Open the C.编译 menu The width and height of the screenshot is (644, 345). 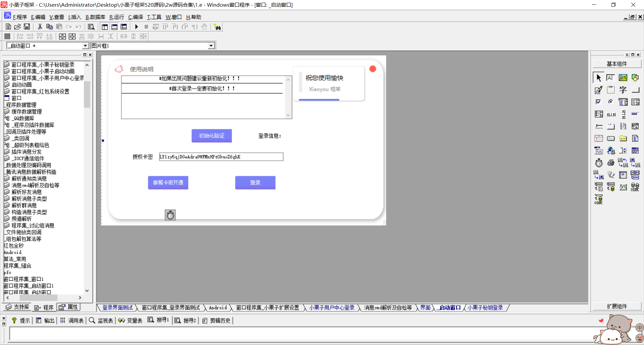click(x=135, y=17)
